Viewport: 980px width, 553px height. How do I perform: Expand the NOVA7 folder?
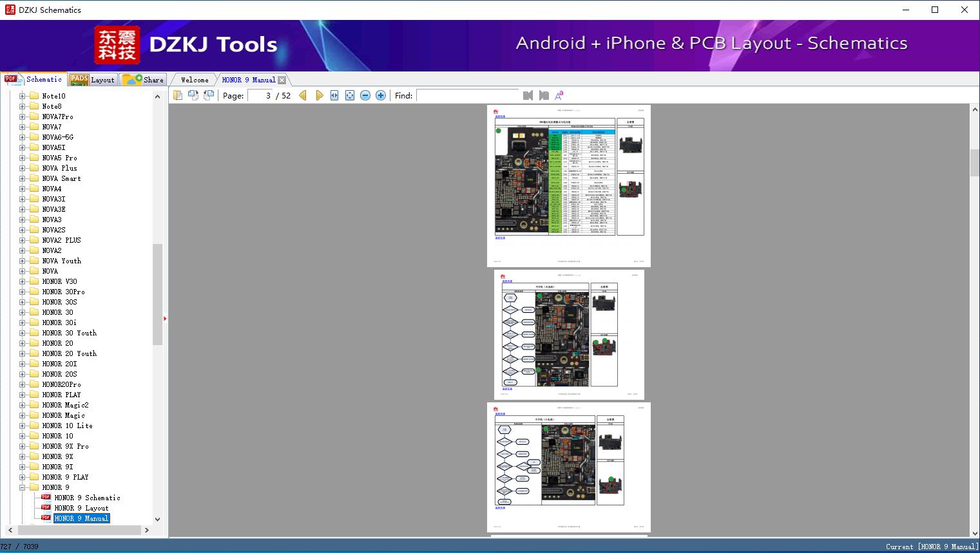coord(22,127)
